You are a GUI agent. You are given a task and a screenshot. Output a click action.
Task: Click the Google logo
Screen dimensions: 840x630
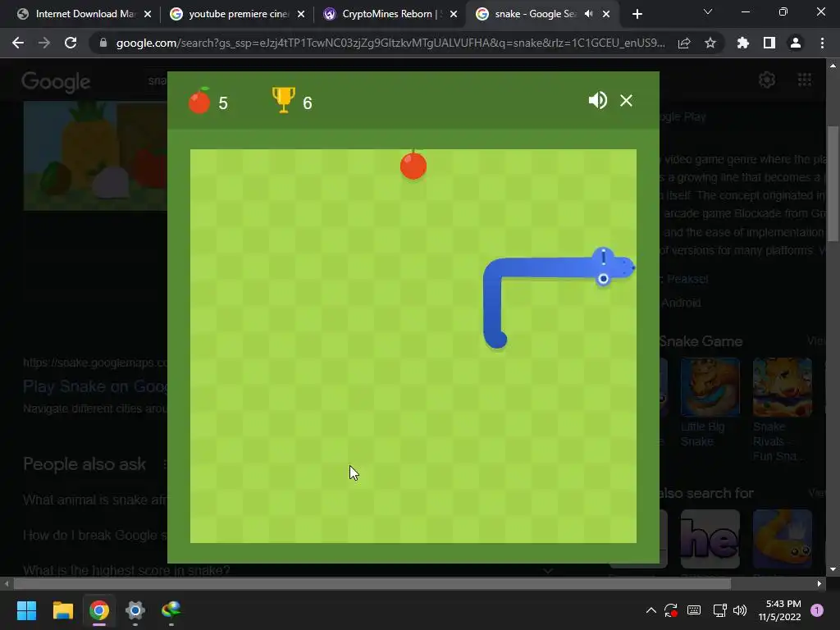(x=56, y=81)
